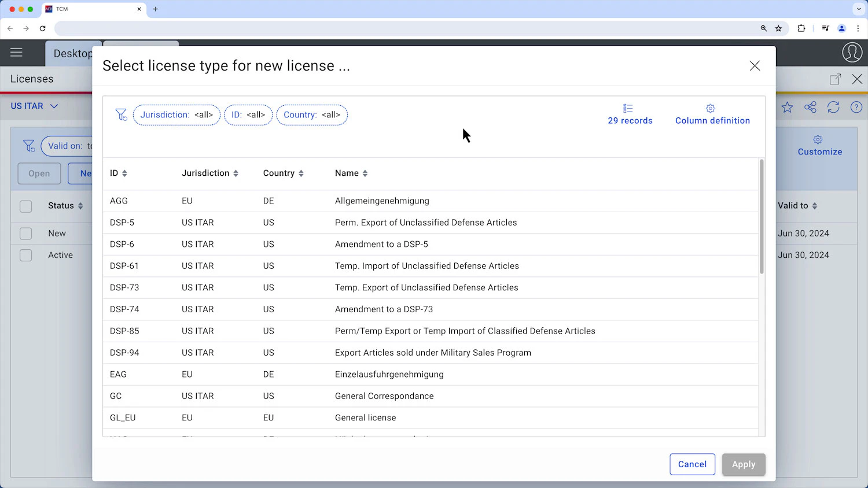Click the Column definition gear icon

(x=710, y=108)
